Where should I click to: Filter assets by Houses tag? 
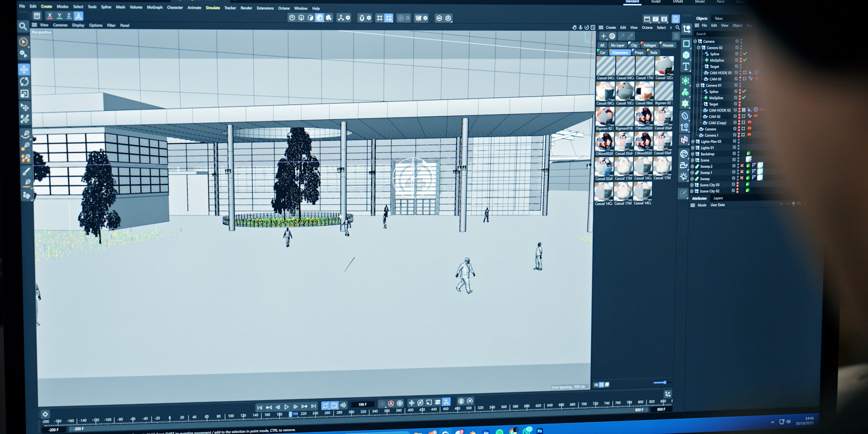pos(668,45)
